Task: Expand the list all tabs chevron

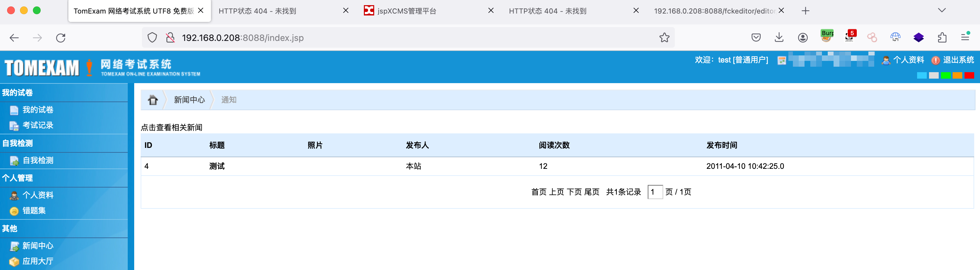Action: 942,11
